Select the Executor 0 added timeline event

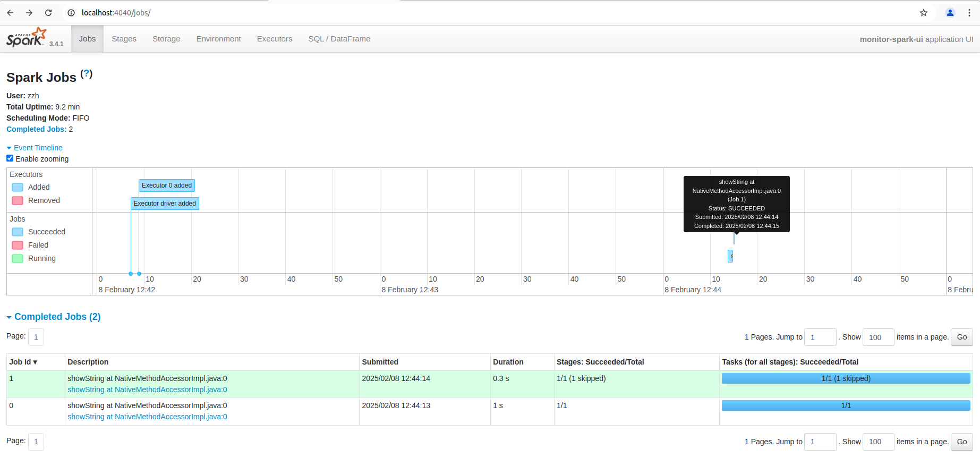tap(167, 185)
